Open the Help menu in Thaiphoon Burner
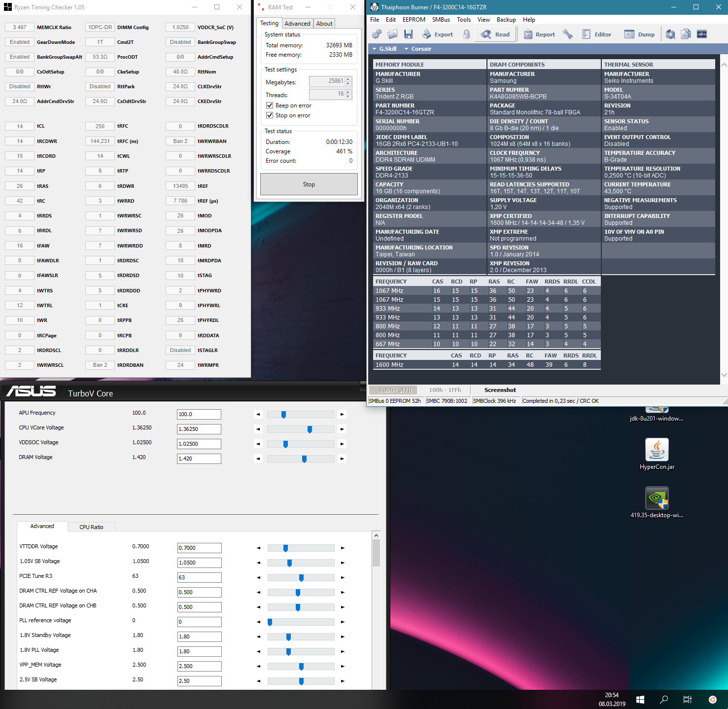Image resolution: width=728 pixels, height=709 pixels. [529, 20]
